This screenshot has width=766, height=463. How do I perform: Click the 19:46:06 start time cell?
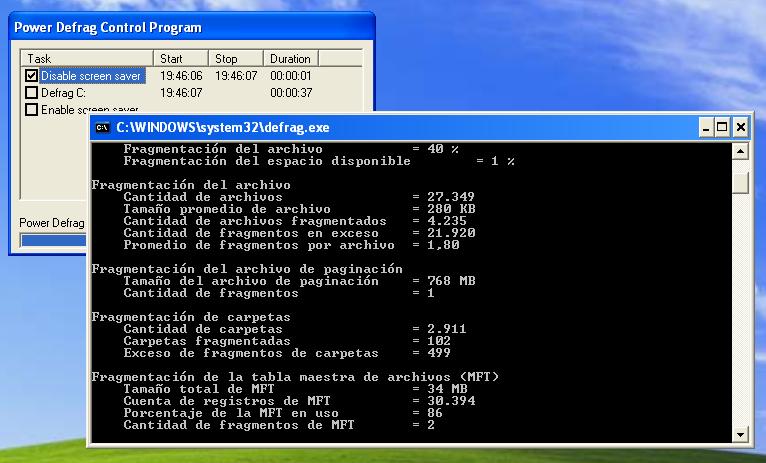[181, 76]
